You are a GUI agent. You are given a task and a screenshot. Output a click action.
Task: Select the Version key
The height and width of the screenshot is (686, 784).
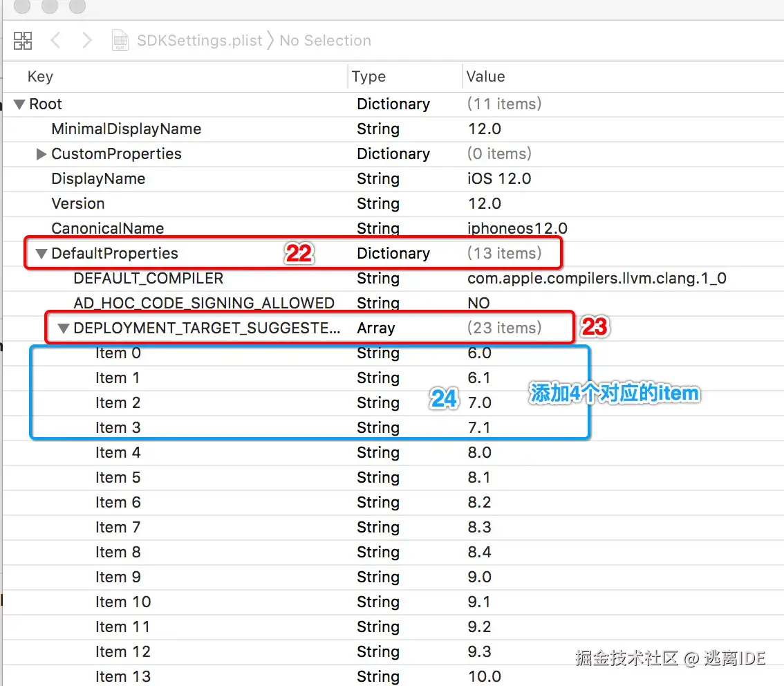coord(78,203)
